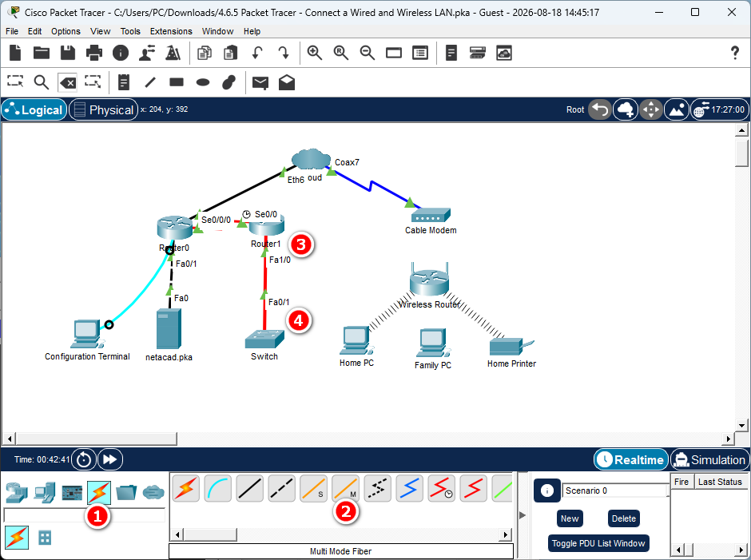
Task: Print the workspace using the printer icon
Action: tap(94, 53)
